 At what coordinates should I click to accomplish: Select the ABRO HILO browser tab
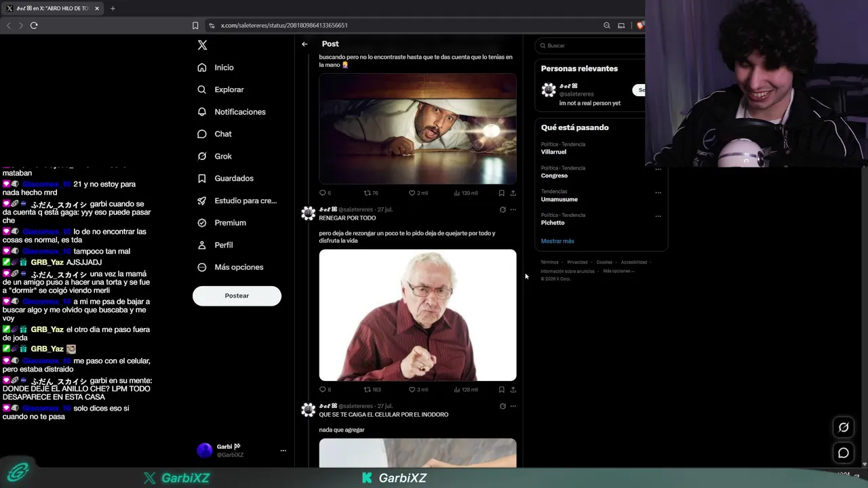pyautogui.click(x=52, y=8)
